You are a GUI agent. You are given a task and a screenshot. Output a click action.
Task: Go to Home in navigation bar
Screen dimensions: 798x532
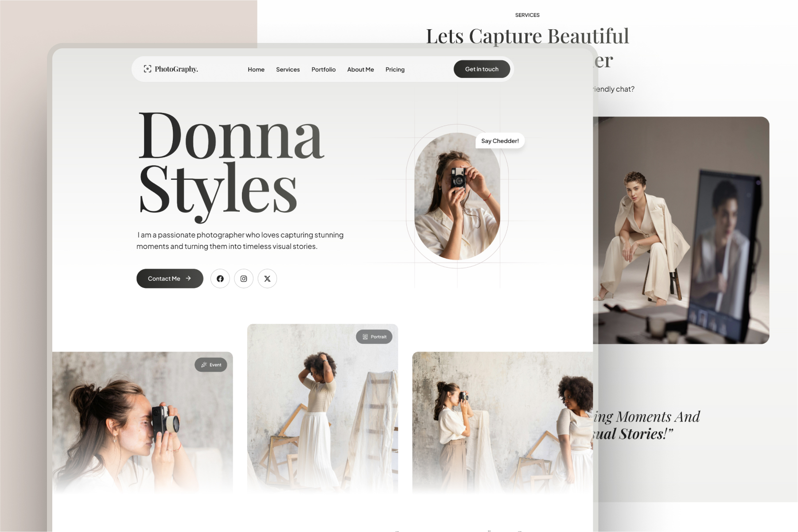(x=256, y=70)
